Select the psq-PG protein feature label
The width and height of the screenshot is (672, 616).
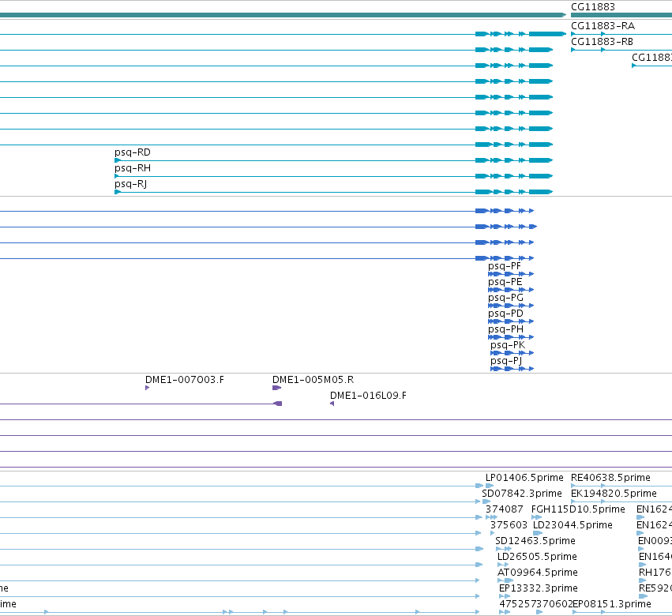click(x=505, y=298)
